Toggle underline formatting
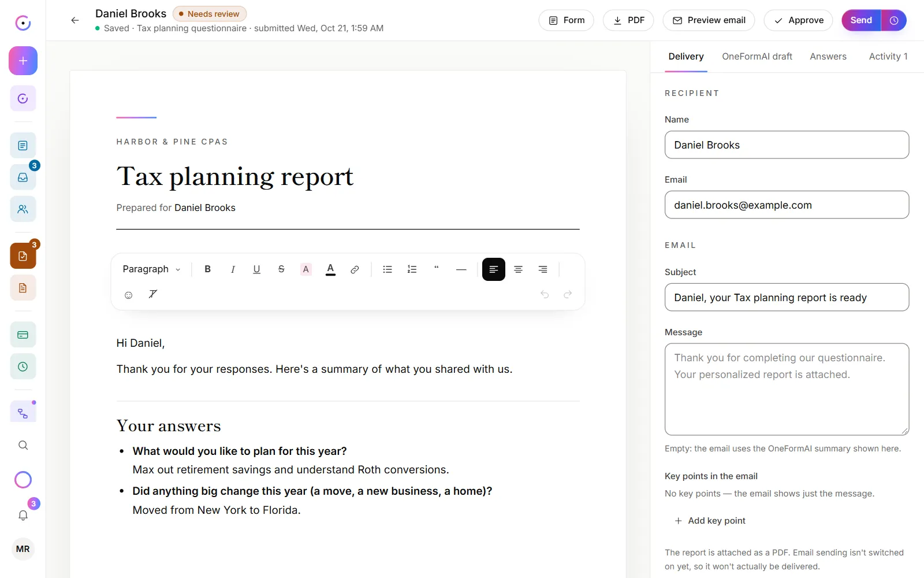 (257, 269)
